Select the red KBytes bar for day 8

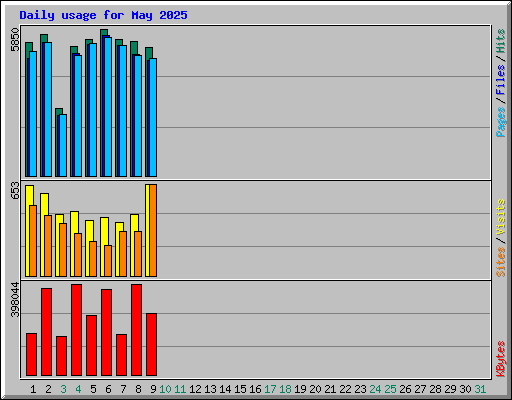click(x=136, y=330)
